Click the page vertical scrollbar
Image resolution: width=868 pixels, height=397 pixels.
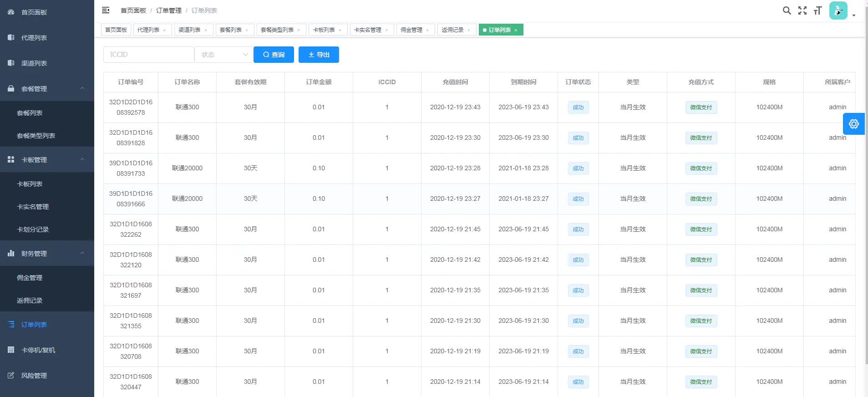click(x=866, y=182)
